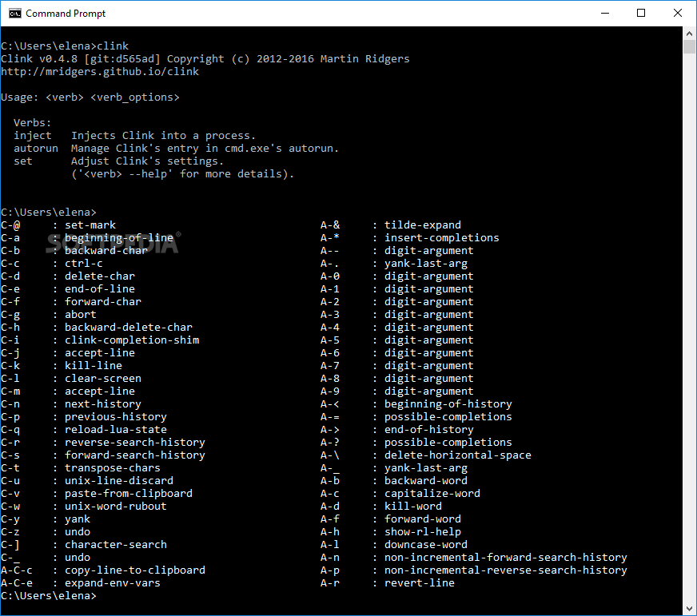Click 'character-search' entry
Image resolution: width=697 pixels, height=616 pixels.
tap(116, 545)
